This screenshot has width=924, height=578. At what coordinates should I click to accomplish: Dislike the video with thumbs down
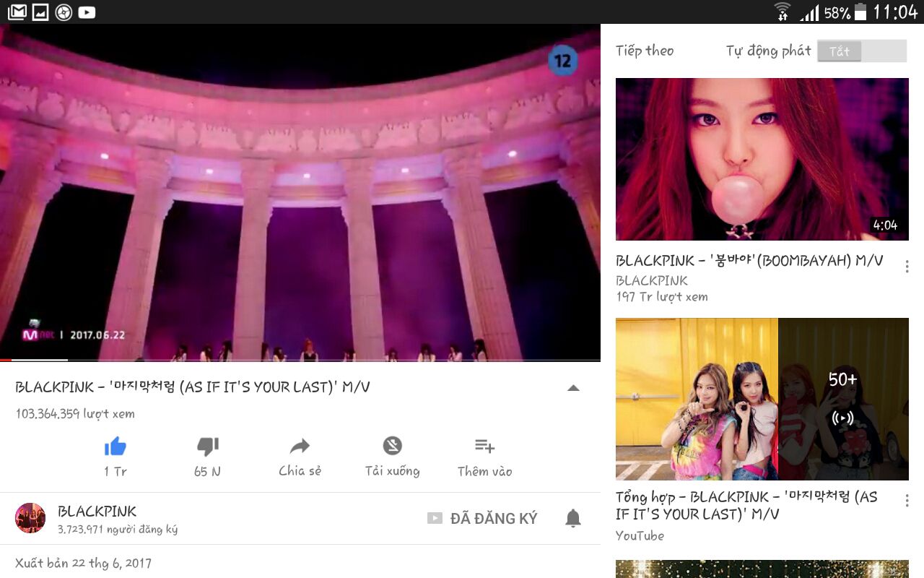coord(207,447)
